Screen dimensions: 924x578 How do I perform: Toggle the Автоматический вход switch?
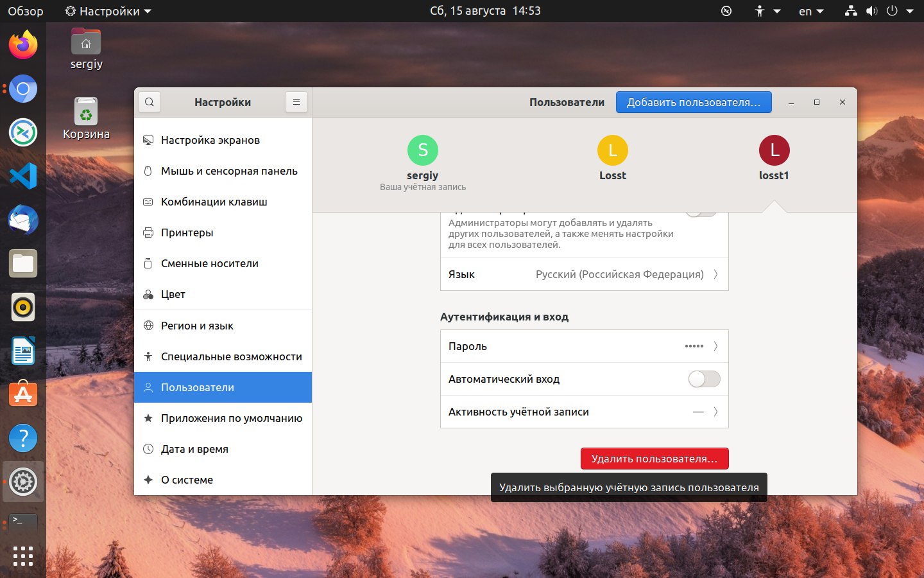tap(704, 379)
